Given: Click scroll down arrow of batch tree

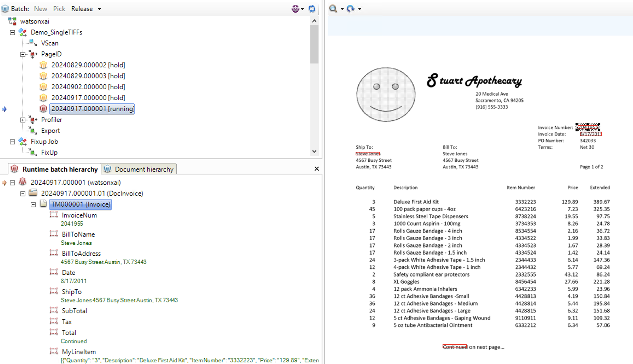Looking at the screenshot, I should coord(314,151).
